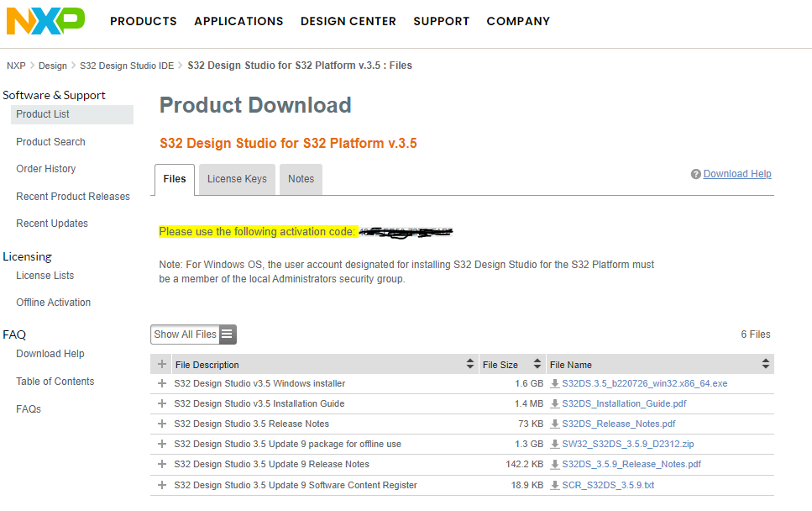The image size is (812, 511).
Task: Click download icon for S32DS Windows installer exe
Action: [555, 384]
